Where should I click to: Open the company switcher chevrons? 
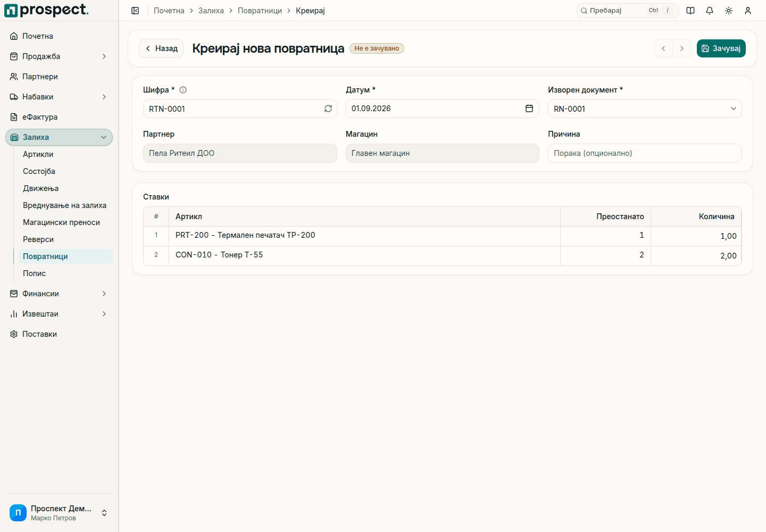click(x=104, y=513)
